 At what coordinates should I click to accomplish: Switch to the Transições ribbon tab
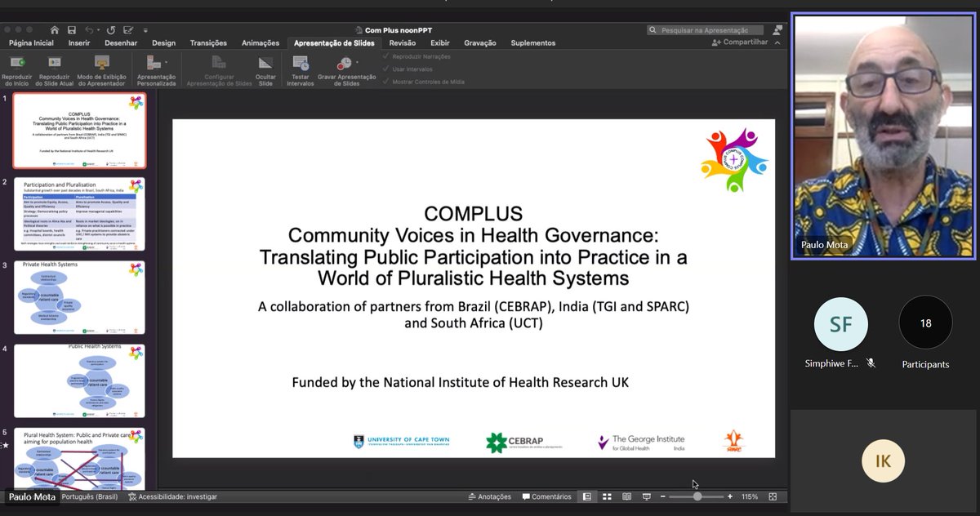[x=208, y=42]
